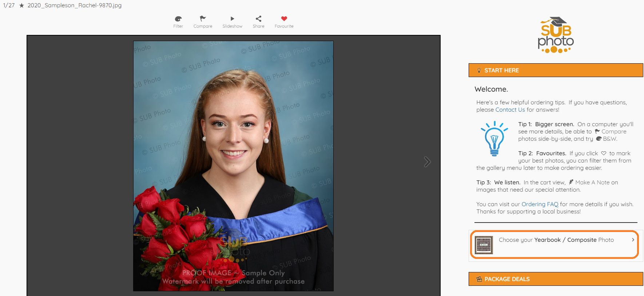The image size is (644, 296).
Task: Click the Welcome. heading
Action: [491, 89]
